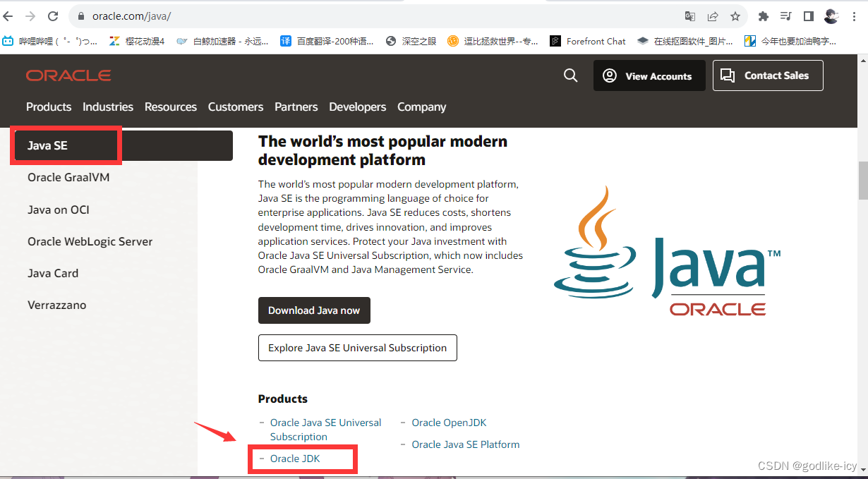868x479 pixels.
Task: Open the Resources navigation menu
Action: click(171, 107)
